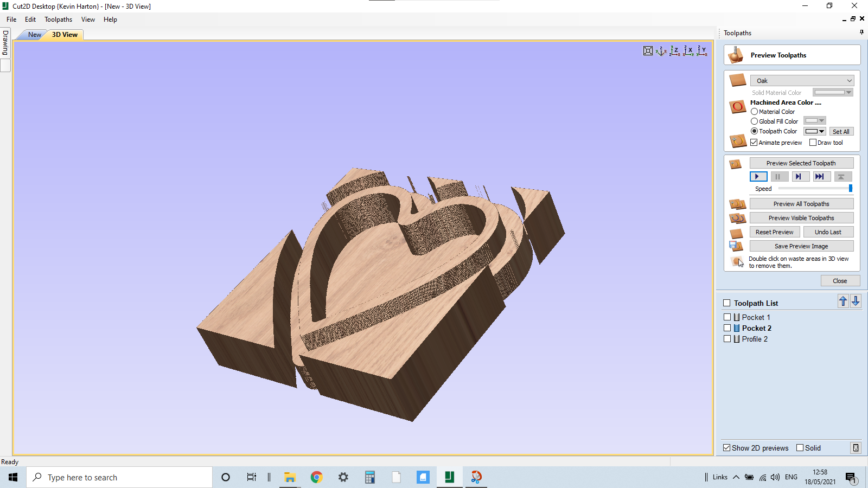Select the Toolpath Color radio button
The width and height of the screenshot is (868, 488).
754,131
